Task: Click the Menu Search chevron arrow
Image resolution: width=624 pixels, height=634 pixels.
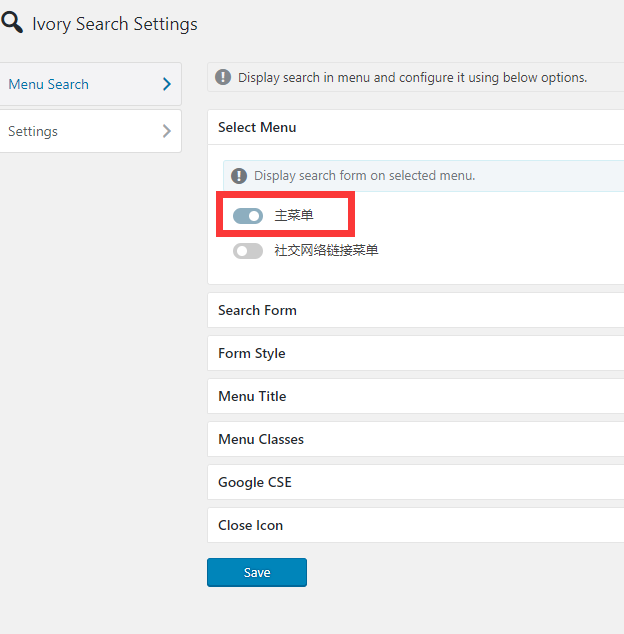Action: [x=167, y=84]
